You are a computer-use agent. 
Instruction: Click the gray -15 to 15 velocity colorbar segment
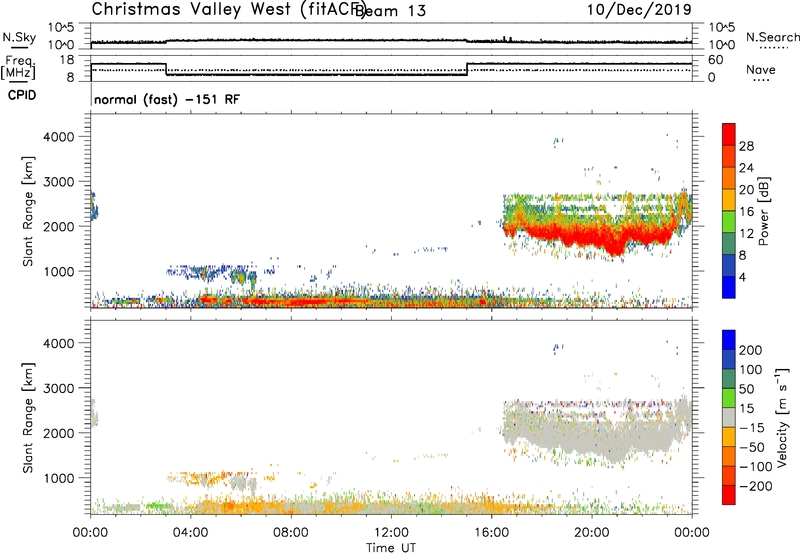click(729, 417)
